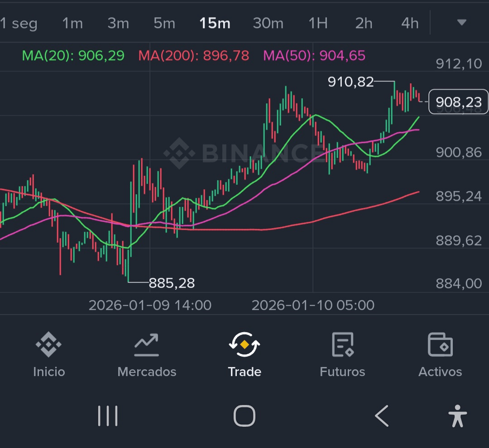Screen dimensions: 489x448
Task: Switch to the 30m timeframe
Action: pos(268,24)
